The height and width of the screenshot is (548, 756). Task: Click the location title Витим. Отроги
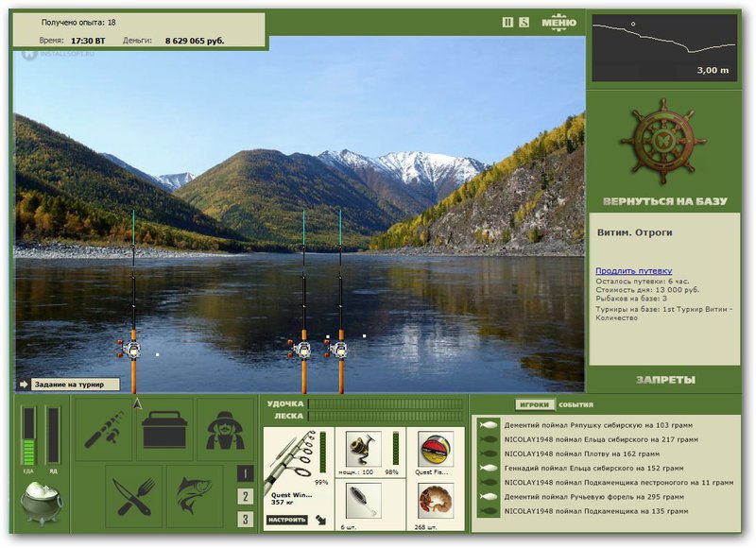coord(634,232)
